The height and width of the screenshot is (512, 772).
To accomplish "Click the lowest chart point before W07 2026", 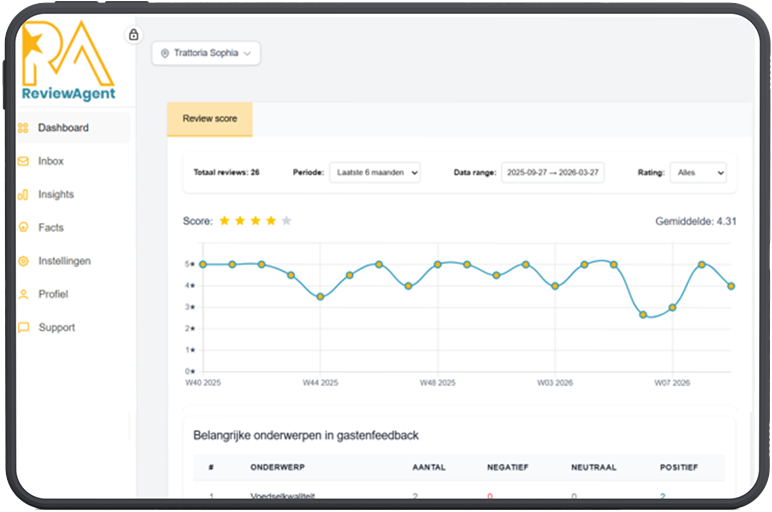I will pos(643,315).
